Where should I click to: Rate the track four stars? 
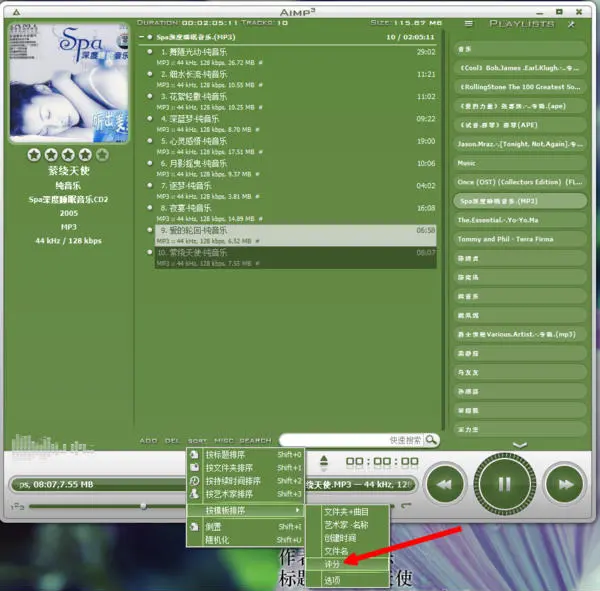click(x=85, y=155)
